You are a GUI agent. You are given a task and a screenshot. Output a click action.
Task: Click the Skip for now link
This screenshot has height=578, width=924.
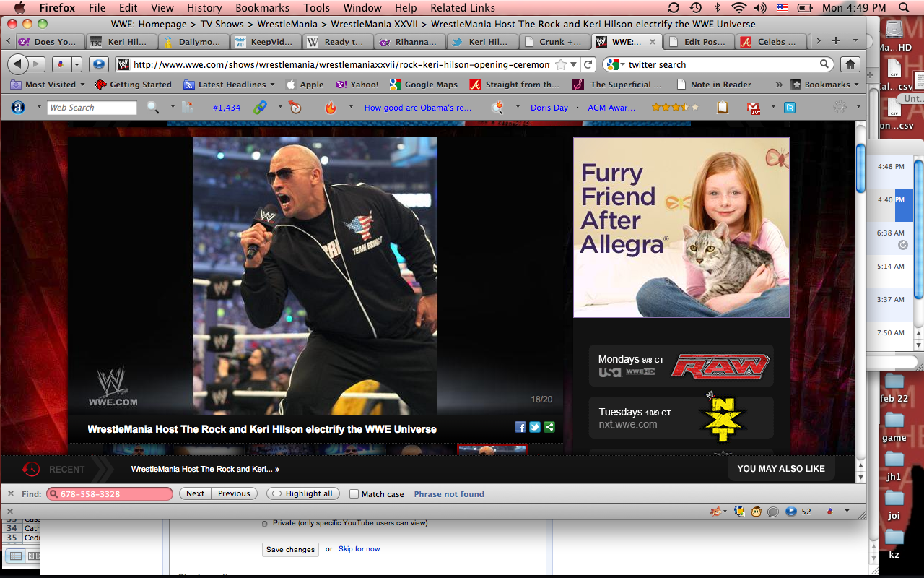coord(359,549)
